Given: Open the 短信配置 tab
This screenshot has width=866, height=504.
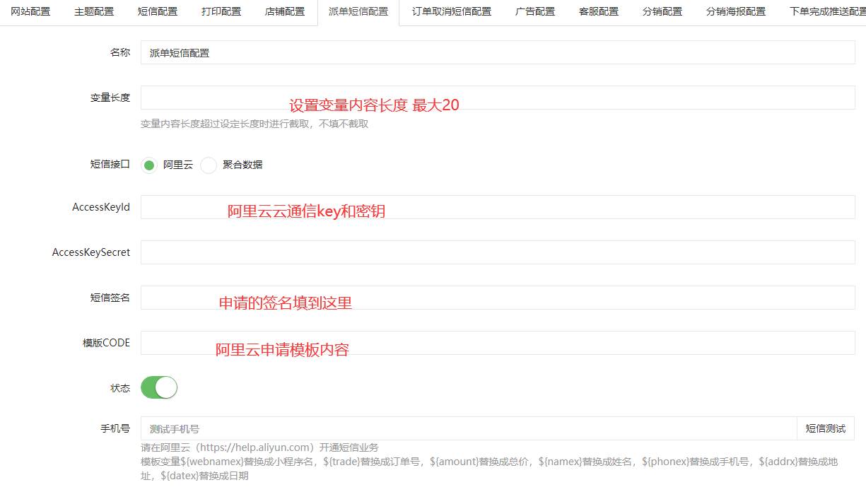Looking at the screenshot, I should click(x=158, y=12).
